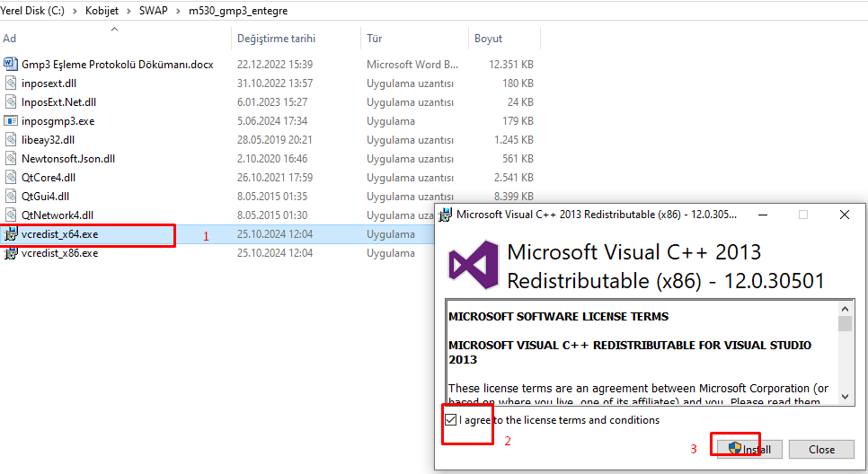Expand the chevron after Kobijet in the path
This screenshot has width=868, height=474.
128,11
